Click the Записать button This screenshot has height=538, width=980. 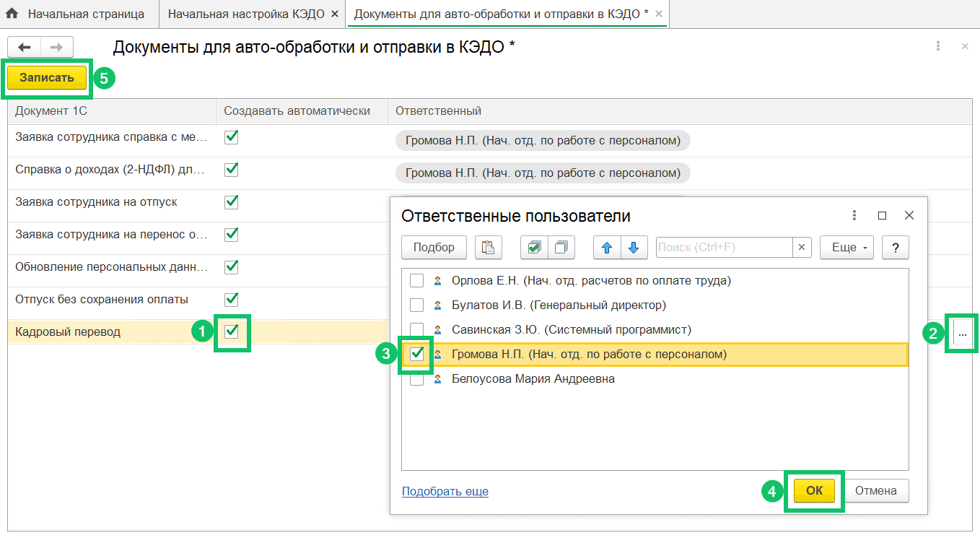pyautogui.click(x=47, y=78)
